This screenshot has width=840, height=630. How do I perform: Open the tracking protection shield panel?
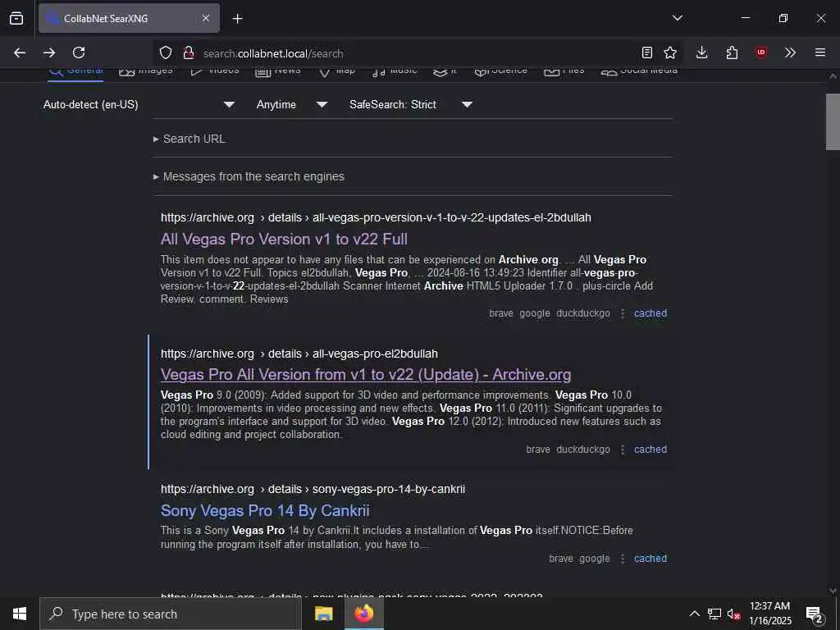click(x=166, y=52)
